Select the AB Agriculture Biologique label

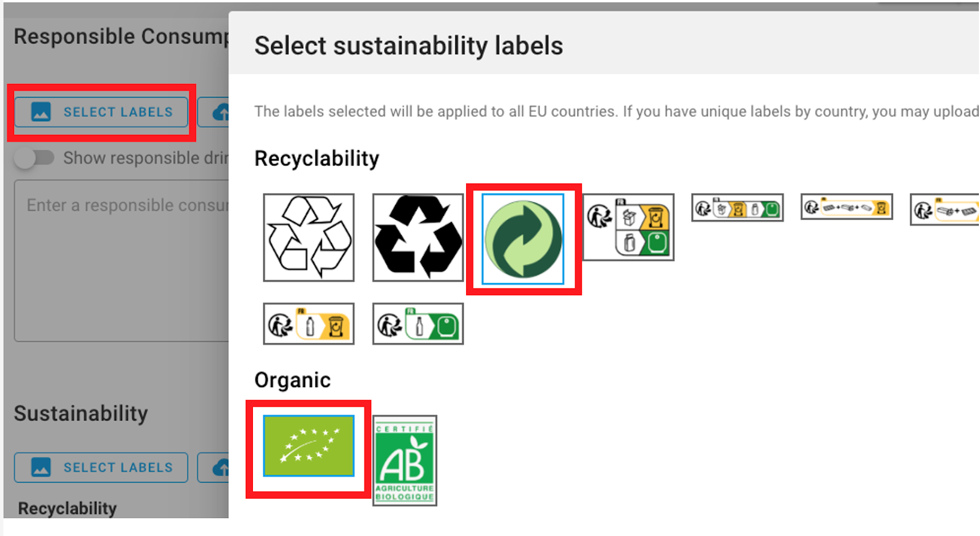[405, 461]
